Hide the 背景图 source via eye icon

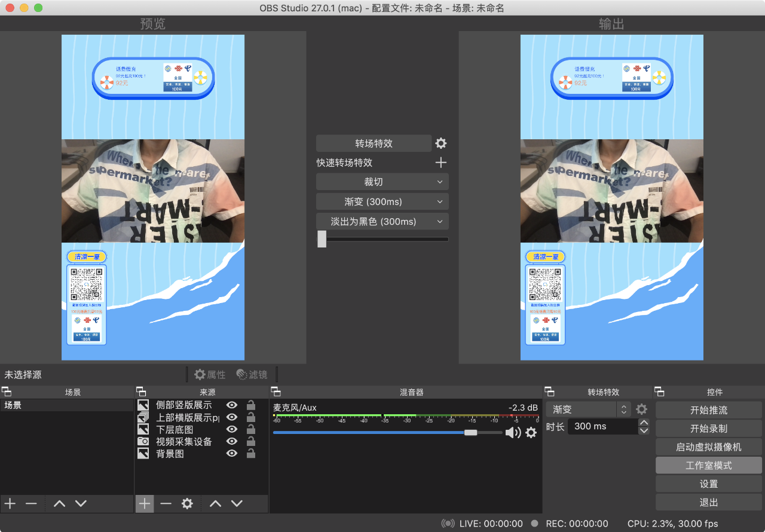(x=232, y=454)
